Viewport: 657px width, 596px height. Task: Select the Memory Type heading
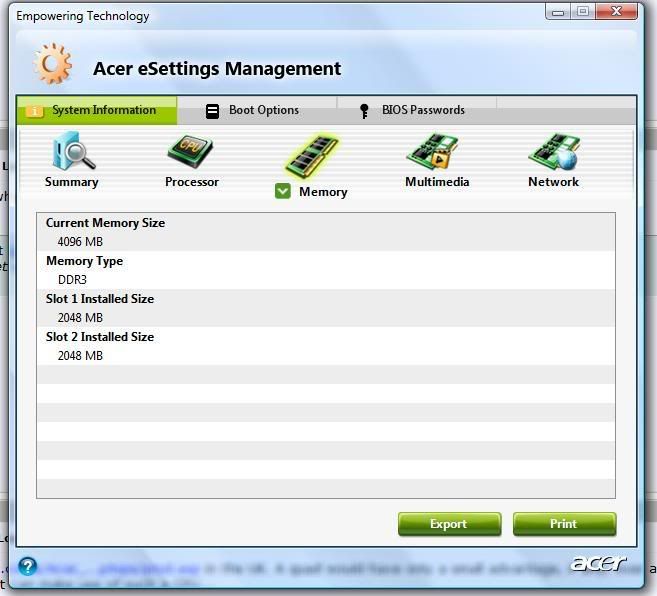(84, 261)
